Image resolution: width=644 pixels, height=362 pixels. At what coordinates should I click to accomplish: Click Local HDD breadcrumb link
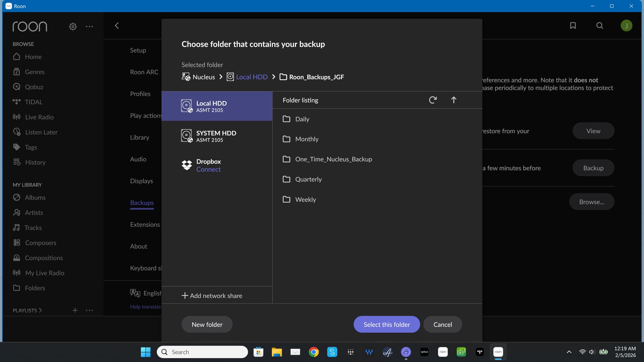(252, 77)
